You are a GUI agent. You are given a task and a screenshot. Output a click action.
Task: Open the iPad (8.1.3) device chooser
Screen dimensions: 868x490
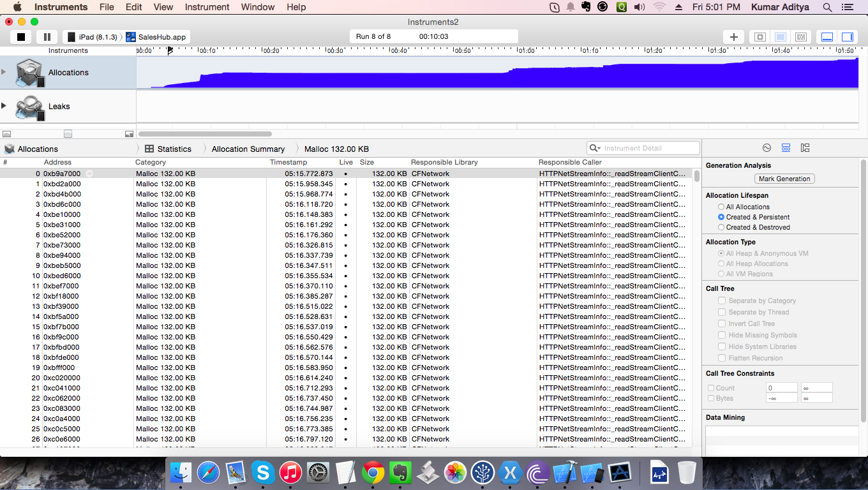click(93, 37)
